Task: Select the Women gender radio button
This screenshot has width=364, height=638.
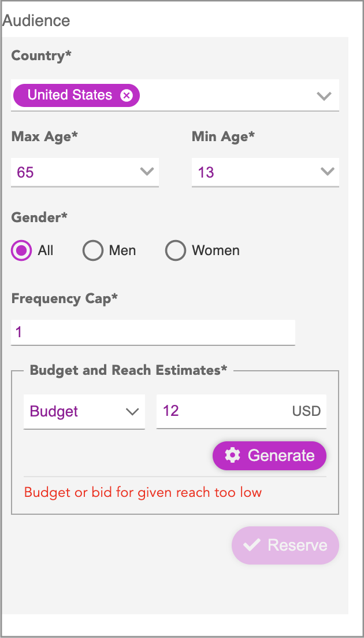Action: pos(176,250)
